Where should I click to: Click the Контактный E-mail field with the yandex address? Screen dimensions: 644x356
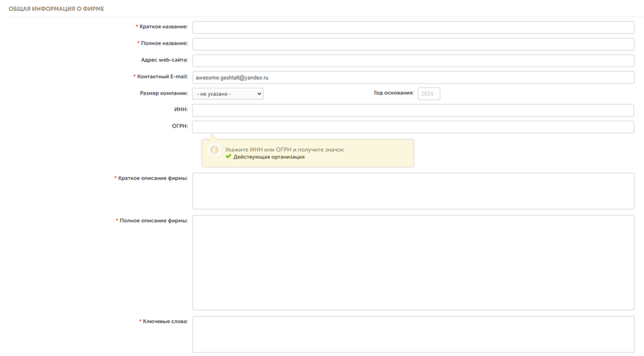[x=412, y=78]
